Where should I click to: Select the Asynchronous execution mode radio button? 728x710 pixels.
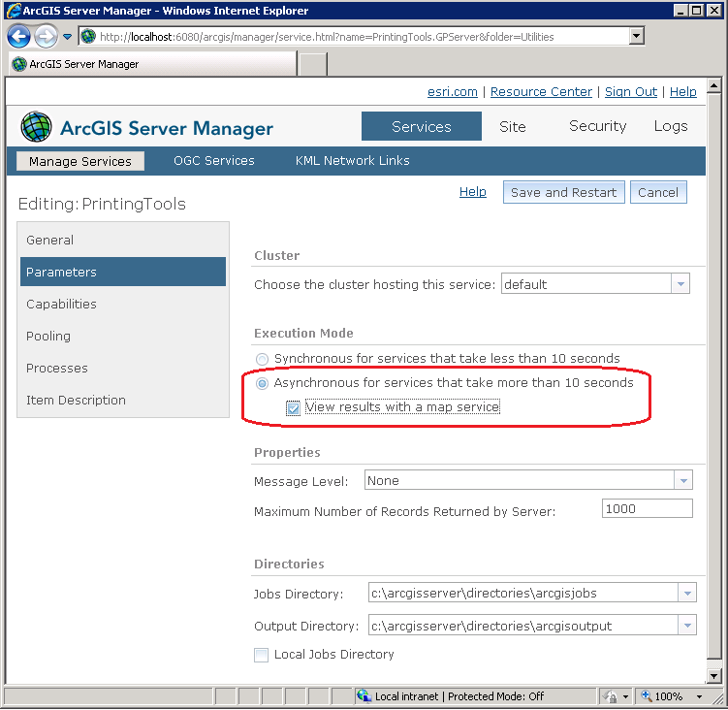tap(263, 383)
